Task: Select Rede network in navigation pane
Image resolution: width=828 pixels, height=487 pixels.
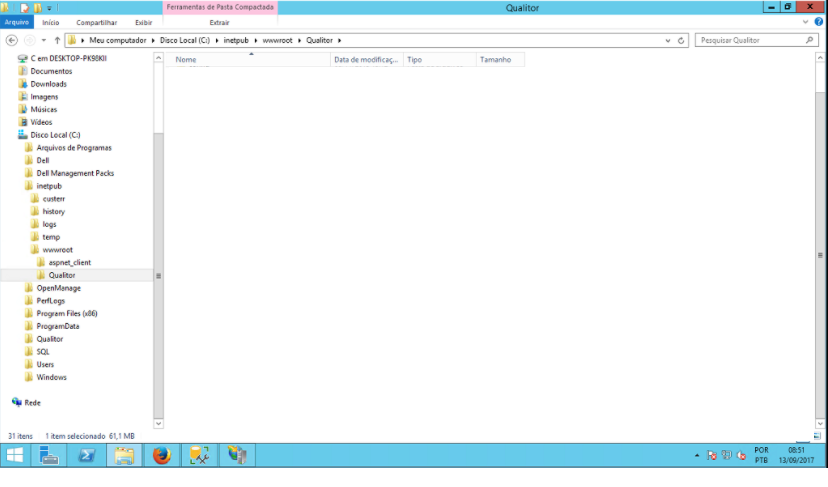Action: click(32, 402)
